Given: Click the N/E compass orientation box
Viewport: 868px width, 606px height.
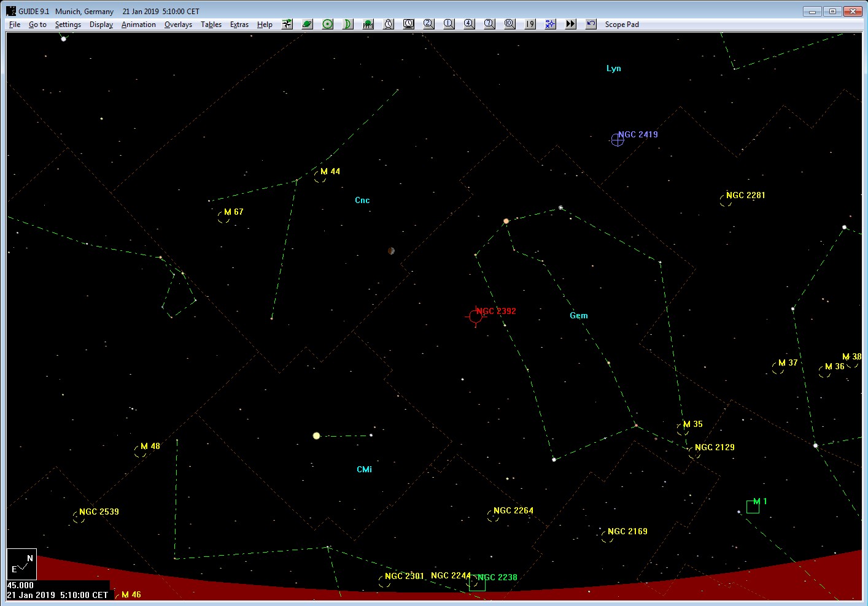Looking at the screenshot, I should [22, 564].
